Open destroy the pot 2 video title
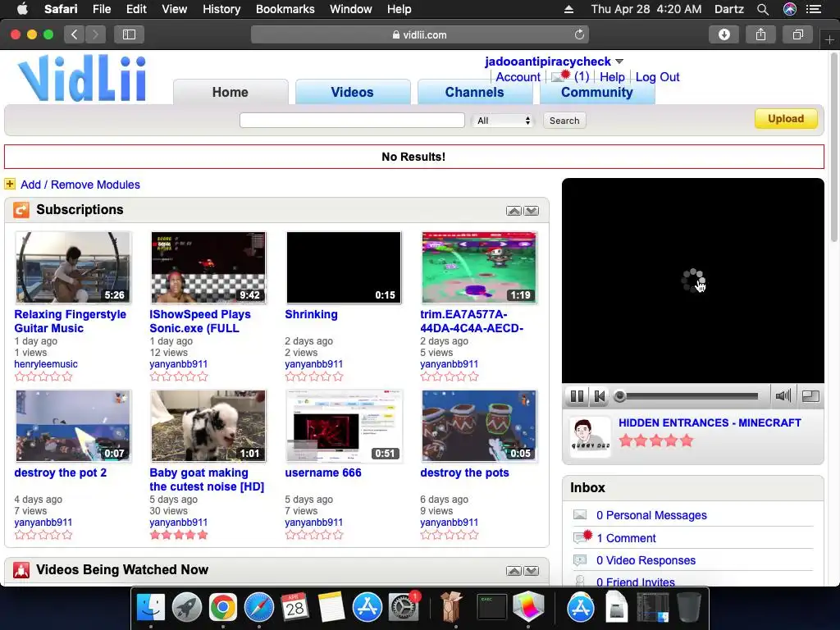This screenshot has width=840, height=630. pyautogui.click(x=61, y=472)
